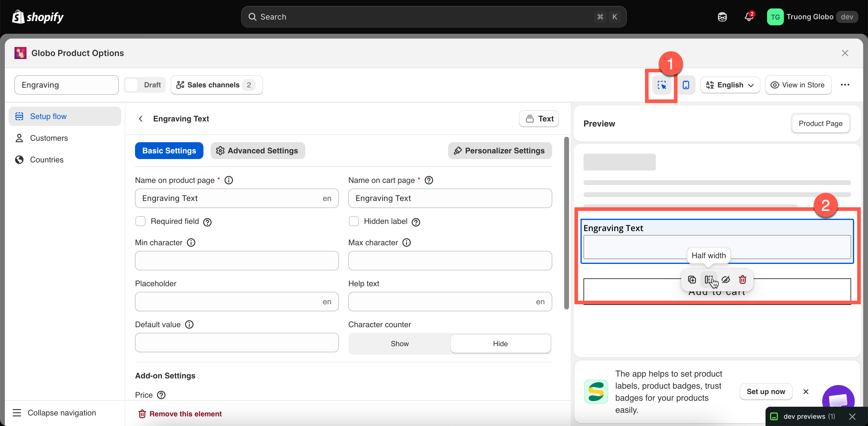The height and width of the screenshot is (426, 868).
Task: Open Truong Globo account menu
Action: [x=813, y=17]
